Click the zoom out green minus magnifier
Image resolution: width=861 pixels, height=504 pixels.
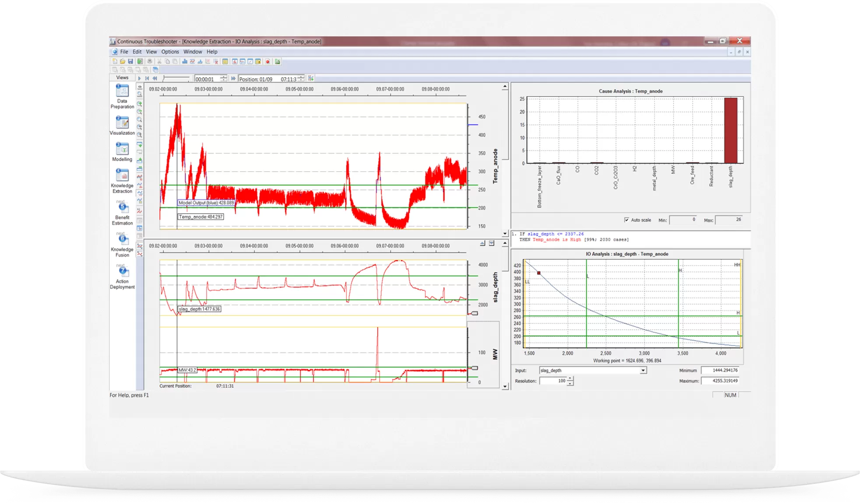point(139,112)
